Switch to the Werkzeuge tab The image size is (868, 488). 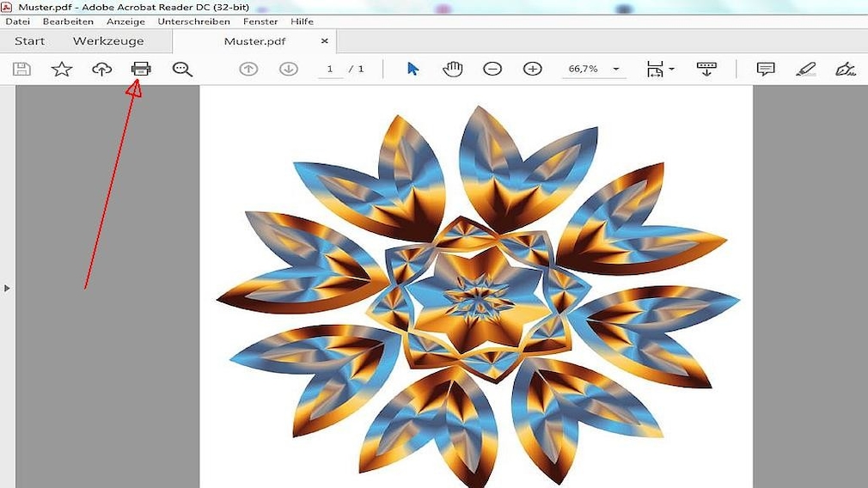(108, 41)
